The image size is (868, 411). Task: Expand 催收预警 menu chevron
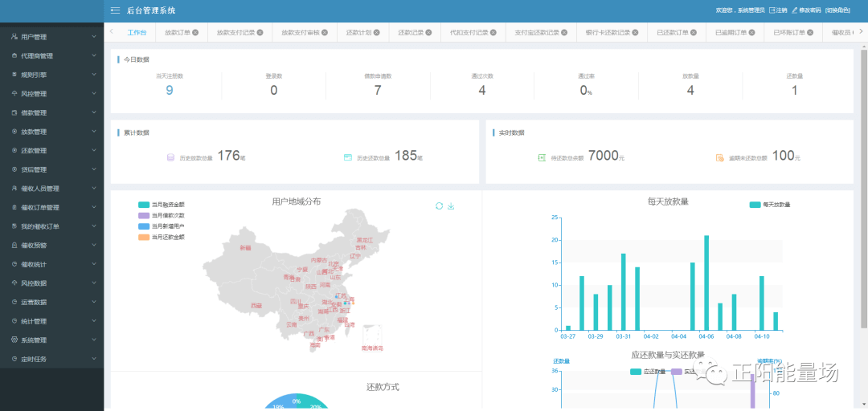pyautogui.click(x=94, y=245)
